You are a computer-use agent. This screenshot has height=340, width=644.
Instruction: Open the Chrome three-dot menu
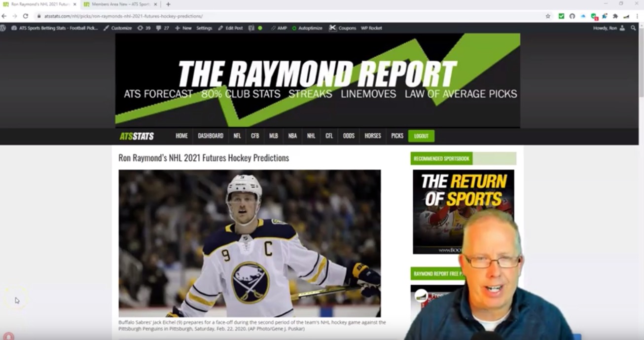(x=637, y=16)
